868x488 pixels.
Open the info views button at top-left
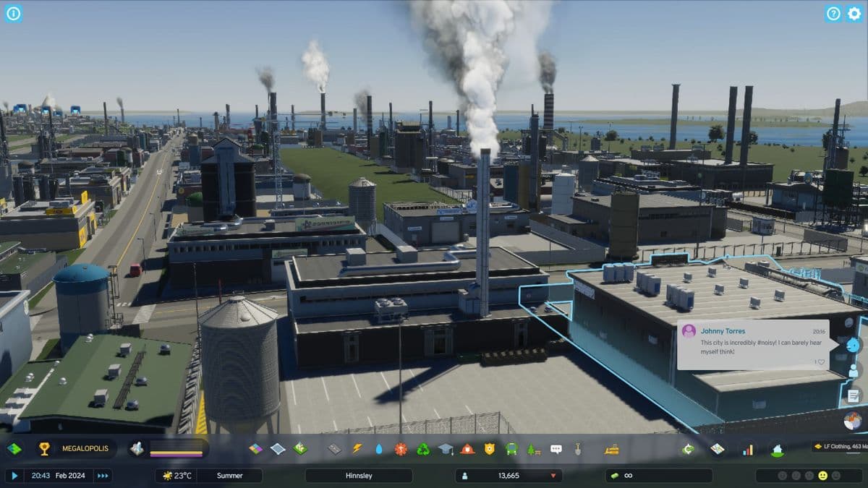tap(13, 13)
